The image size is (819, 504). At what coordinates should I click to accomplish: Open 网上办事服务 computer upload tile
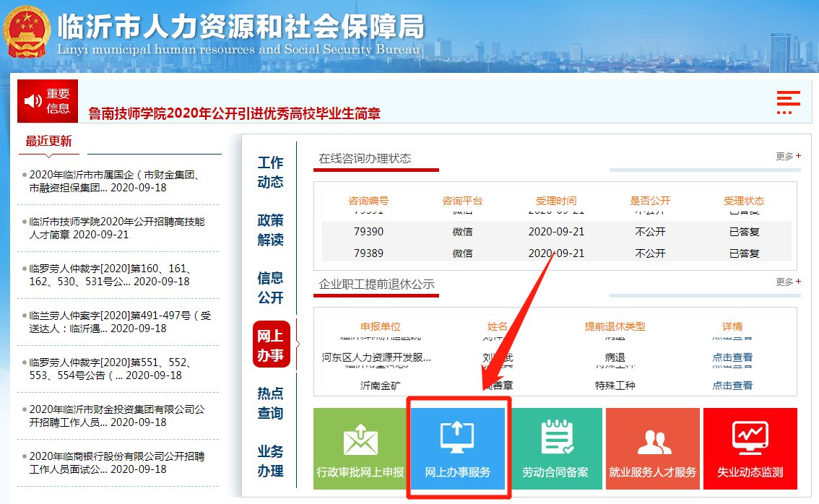[x=458, y=448]
